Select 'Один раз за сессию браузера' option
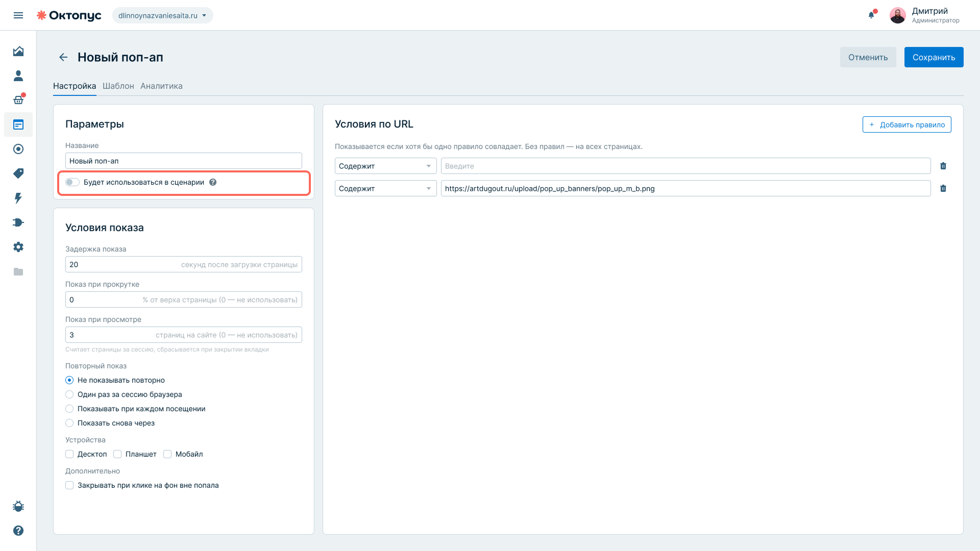This screenshot has width=980, height=551. 69,394
